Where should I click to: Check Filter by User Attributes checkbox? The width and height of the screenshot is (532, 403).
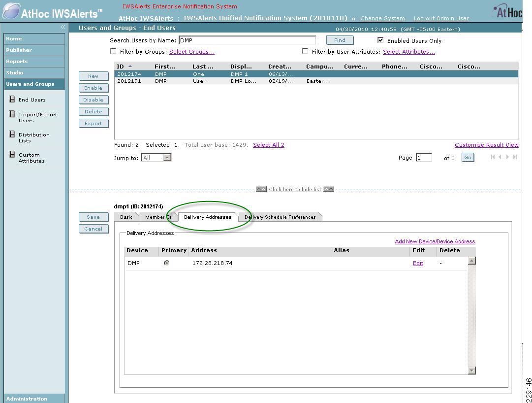(x=305, y=51)
